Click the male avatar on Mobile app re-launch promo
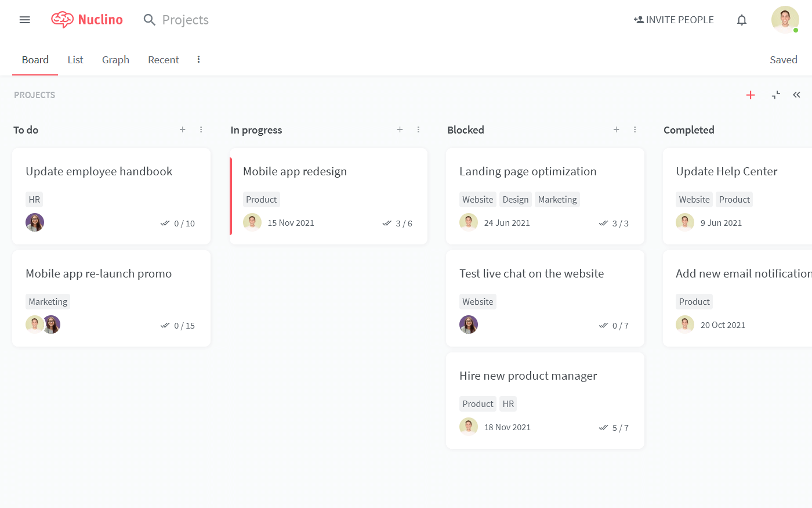This screenshot has height=508, width=812. 34,325
